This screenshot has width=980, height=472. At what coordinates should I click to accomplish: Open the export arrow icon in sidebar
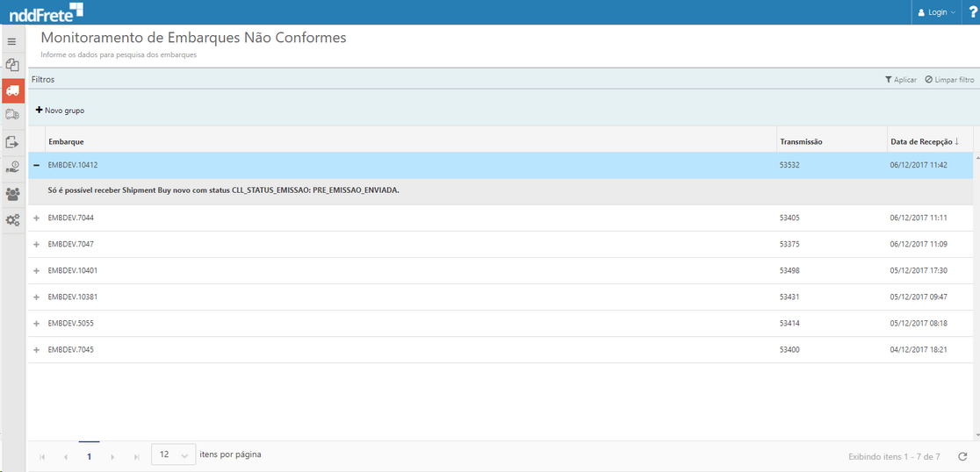[x=12, y=141]
